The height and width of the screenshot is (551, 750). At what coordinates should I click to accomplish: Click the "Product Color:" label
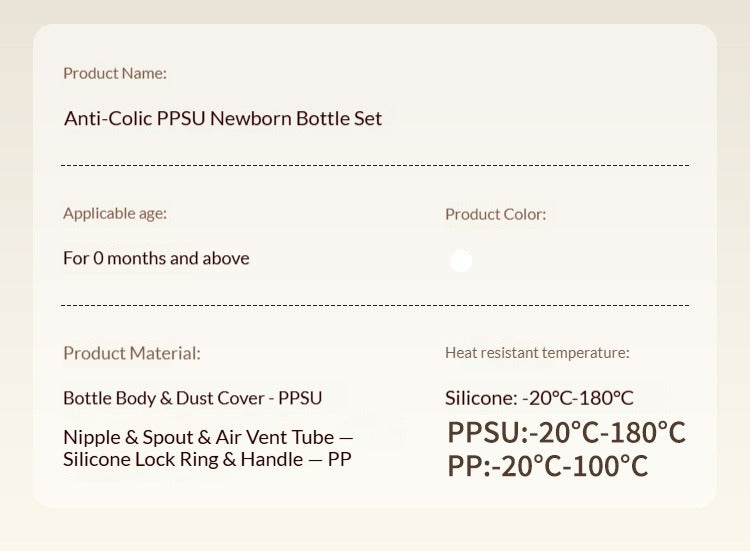495,214
